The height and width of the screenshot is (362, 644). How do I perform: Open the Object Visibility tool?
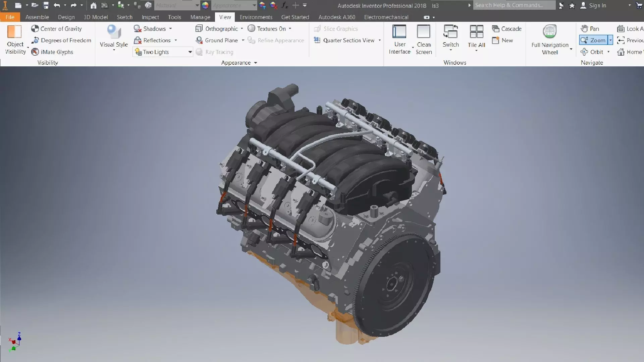click(15, 40)
